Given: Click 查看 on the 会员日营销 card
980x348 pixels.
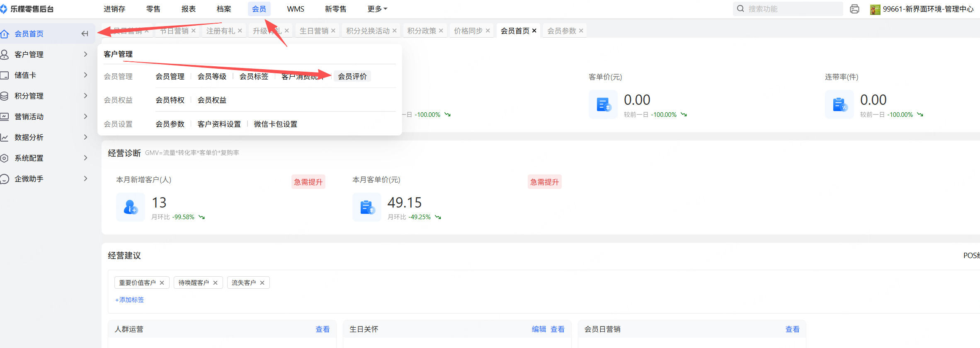Looking at the screenshot, I should (793, 329).
